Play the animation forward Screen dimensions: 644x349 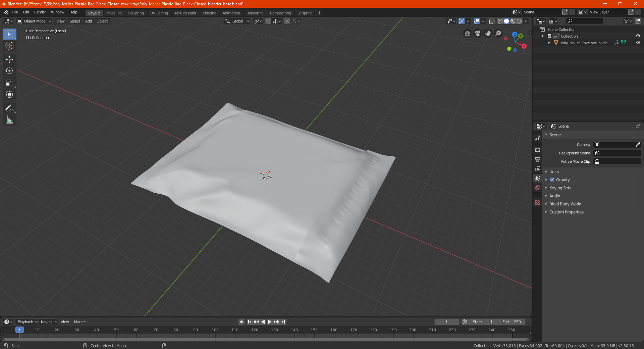(x=270, y=322)
